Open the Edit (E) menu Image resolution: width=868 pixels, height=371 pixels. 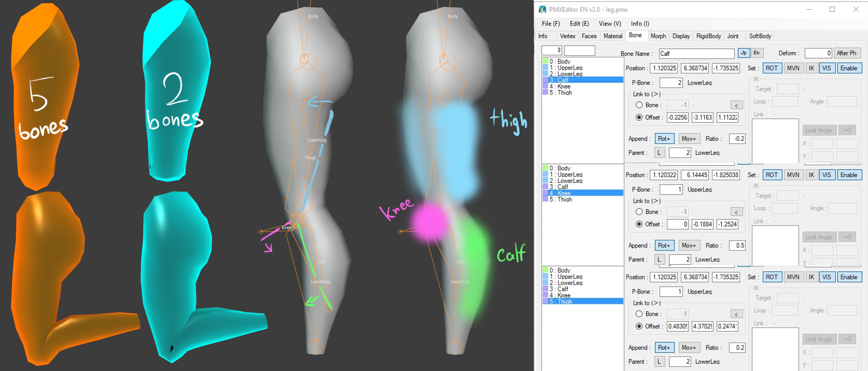pos(579,24)
